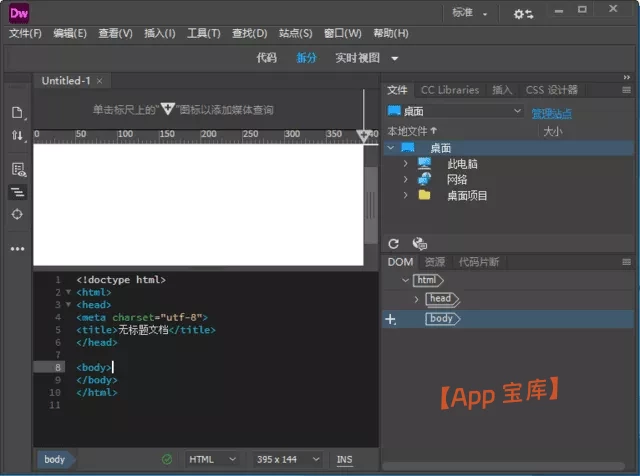Viewport: 640px width, 476px height.
Task: Refresh the files panel
Action: pos(393,244)
